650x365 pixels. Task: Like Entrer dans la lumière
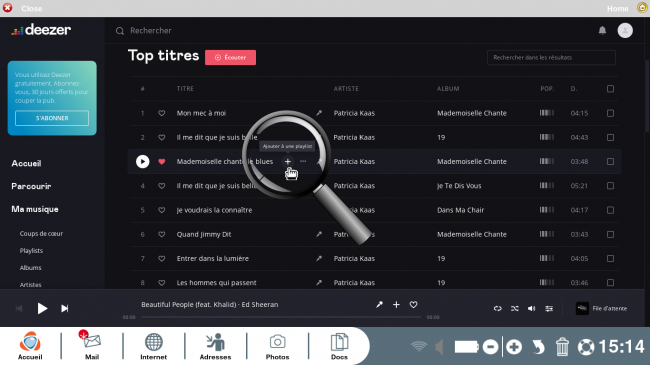[162, 258]
